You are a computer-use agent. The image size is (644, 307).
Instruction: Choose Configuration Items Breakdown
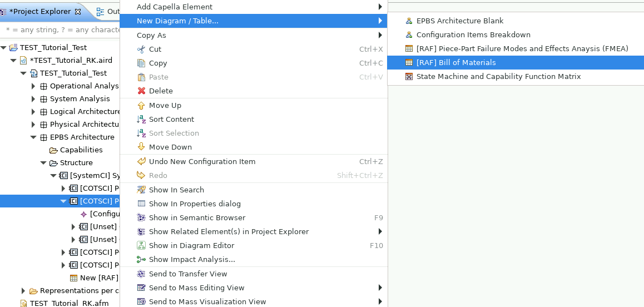click(516, 35)
